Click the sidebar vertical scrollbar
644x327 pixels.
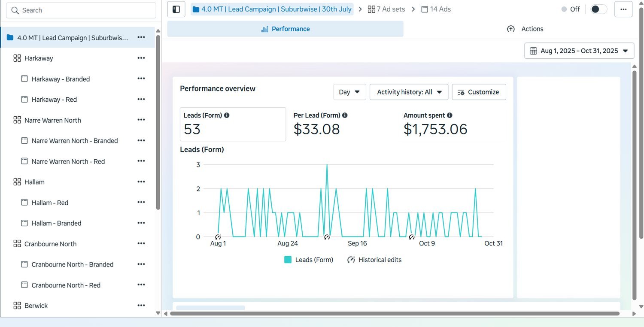coord(158,122)
